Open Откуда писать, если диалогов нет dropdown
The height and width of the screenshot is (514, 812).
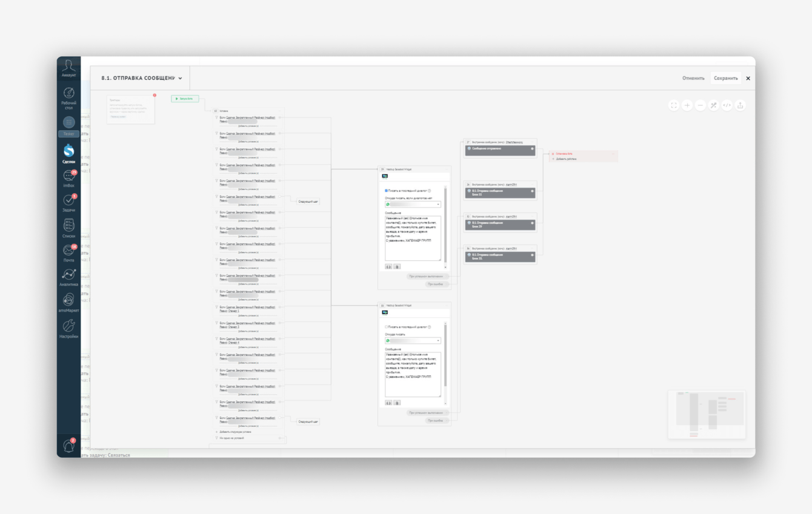pyautogui.click(x=413, y=205)
